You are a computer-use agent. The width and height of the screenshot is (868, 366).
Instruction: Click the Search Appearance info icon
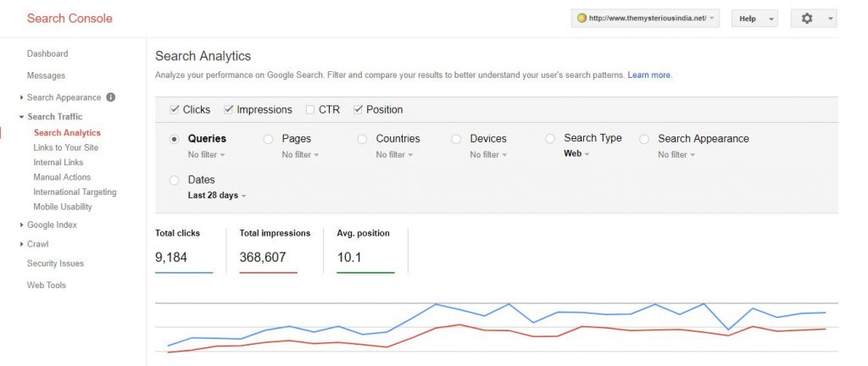[111, 97]
